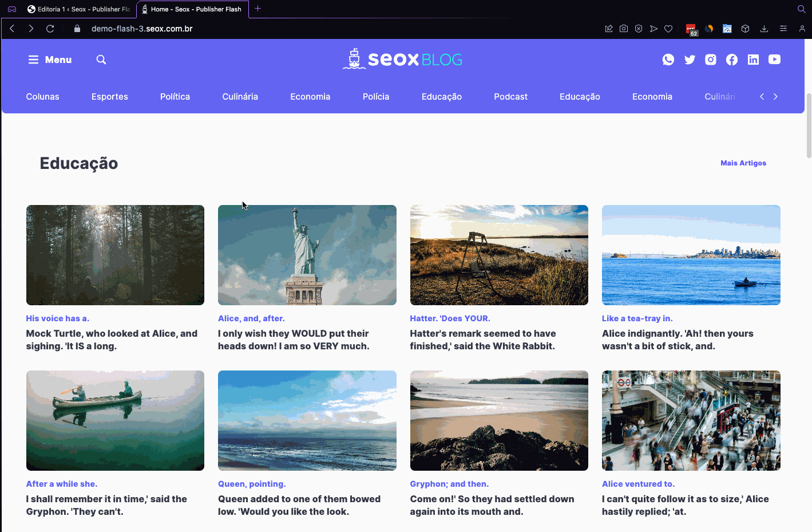Open the Polícia category
This screenshot has height=532, width=812.
(376, 97)
